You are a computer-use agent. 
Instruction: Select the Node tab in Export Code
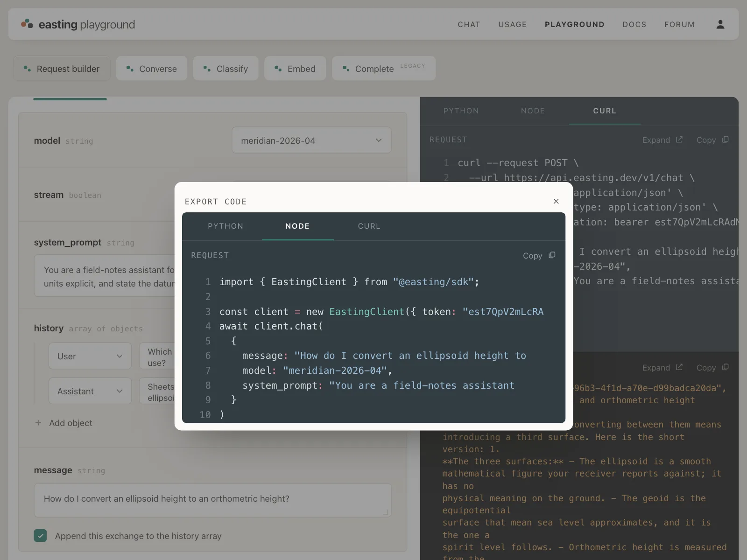click(x=297, y=226)
